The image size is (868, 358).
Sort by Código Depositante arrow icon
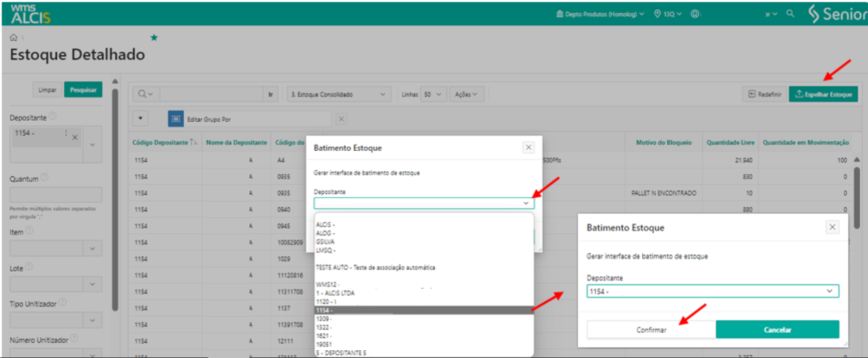(x=194, y=142)
